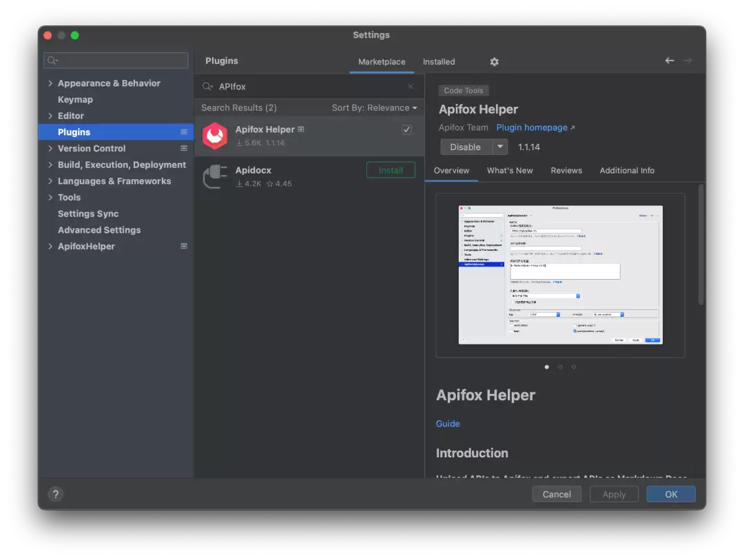Viewport: 744px width, 560px height.
Task: Install the Apidocx plugin
Action: (391, 170)
